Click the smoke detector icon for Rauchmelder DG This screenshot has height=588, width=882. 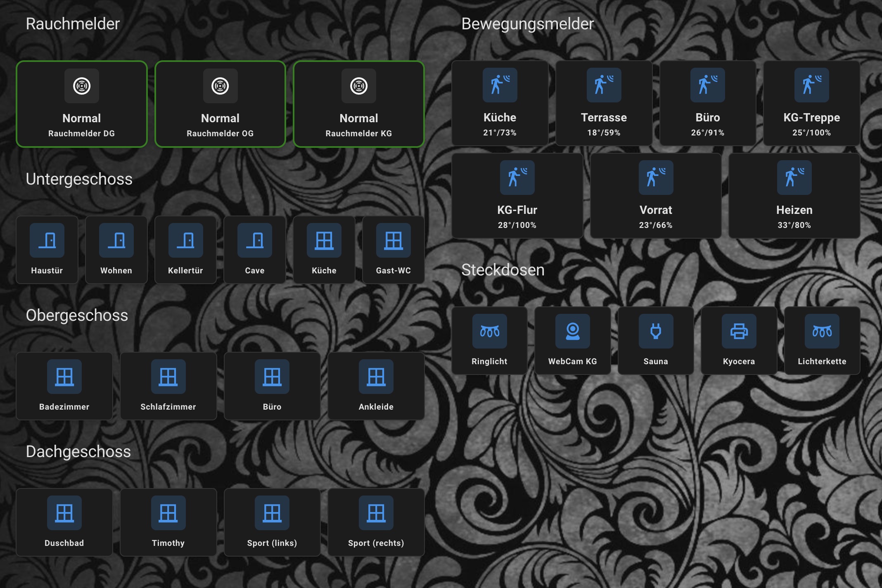coord(82,86)
